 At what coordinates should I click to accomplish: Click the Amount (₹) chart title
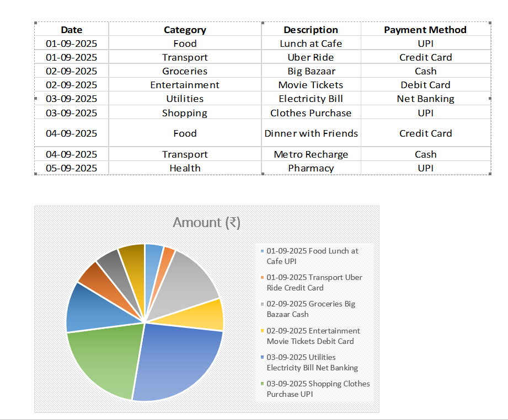click(207, 223)
